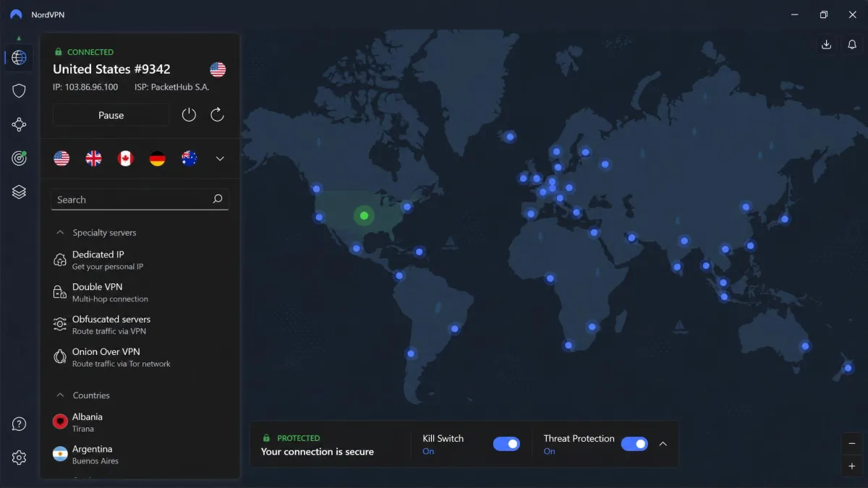Select the United Kingdom quick-connect flag
This screenshot has width=868, height=488.
[93, 158]
